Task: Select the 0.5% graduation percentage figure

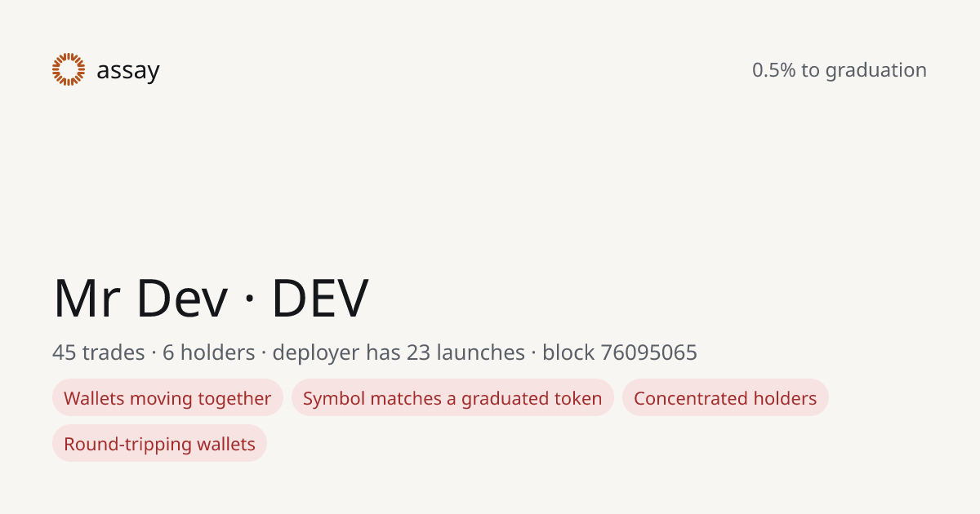Action: [773, 70]
